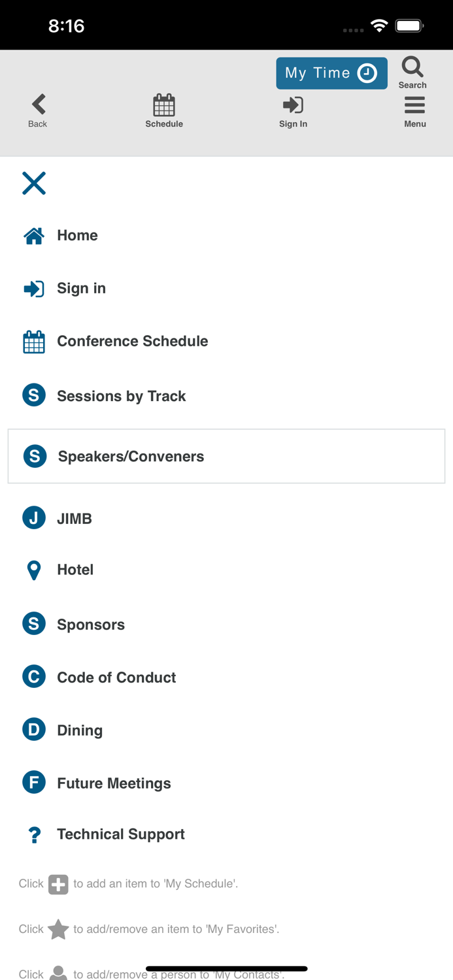This screenshot has width=453, height=980.
Task: Open the JIMB menu item
Action: 74,519
